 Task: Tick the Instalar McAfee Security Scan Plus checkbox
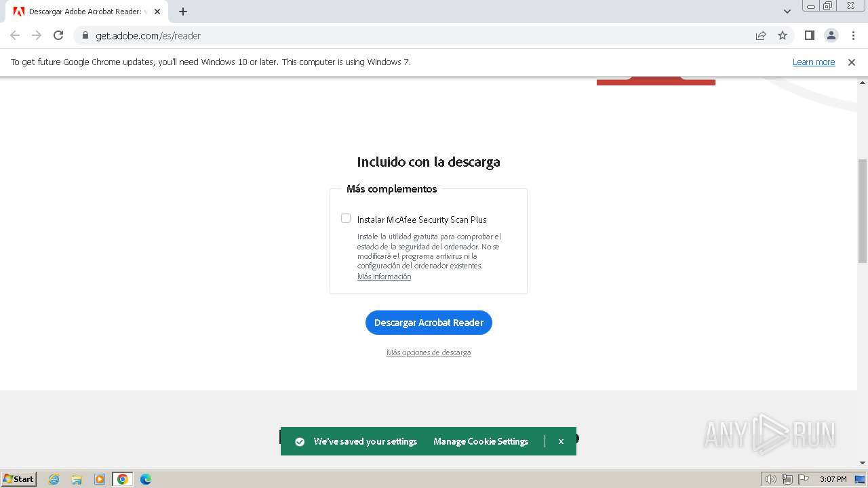pos(346,218)
